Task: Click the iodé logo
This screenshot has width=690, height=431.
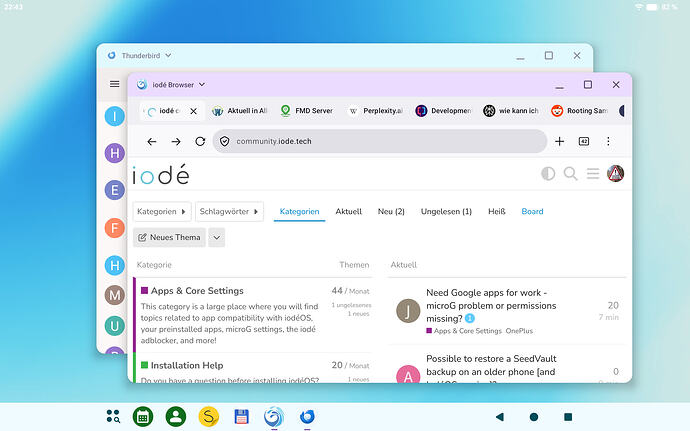Action: tap(161, 175)
